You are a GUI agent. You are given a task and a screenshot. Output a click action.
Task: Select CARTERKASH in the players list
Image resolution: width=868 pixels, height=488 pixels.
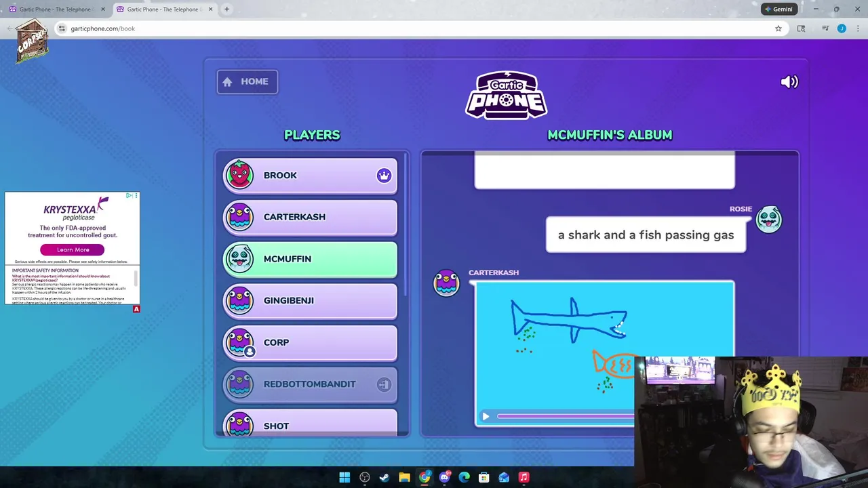[311, 217]
